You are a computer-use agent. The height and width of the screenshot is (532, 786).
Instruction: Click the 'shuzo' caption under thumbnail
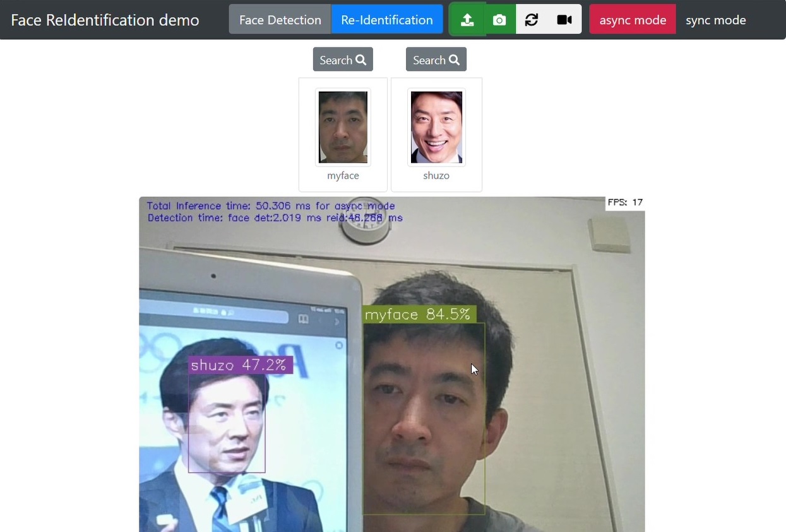[436, 175]
